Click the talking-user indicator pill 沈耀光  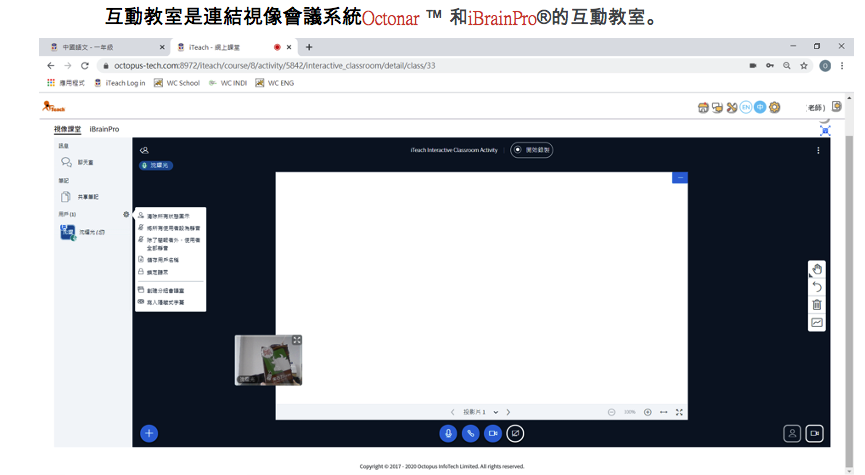point(156,166)
